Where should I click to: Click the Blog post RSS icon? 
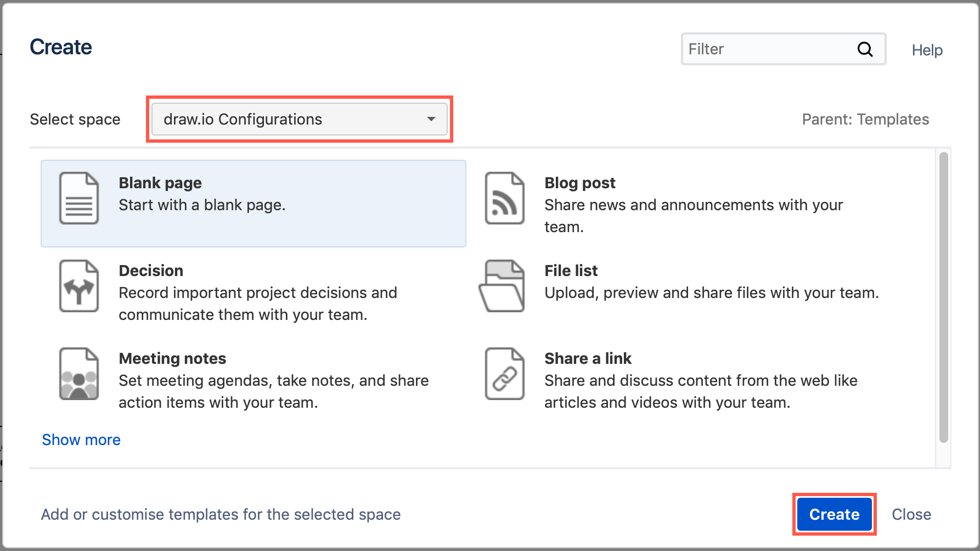[504, 199]
